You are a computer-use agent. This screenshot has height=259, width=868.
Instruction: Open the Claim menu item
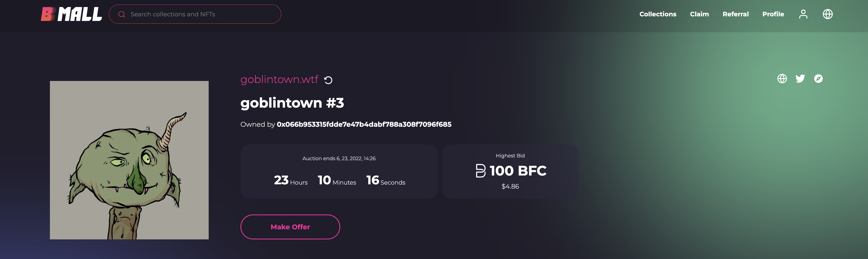click(x=700, y=14)
